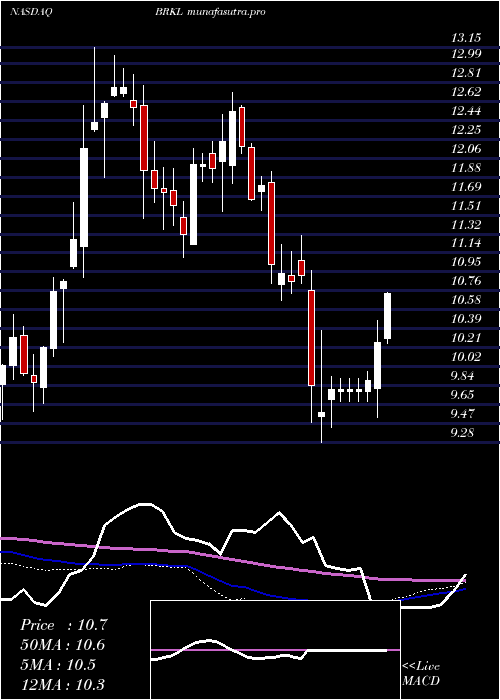This screenshot has width=500, height=700.
Task: Click the 12.44 price axis label
Action: tap(466, 111)
